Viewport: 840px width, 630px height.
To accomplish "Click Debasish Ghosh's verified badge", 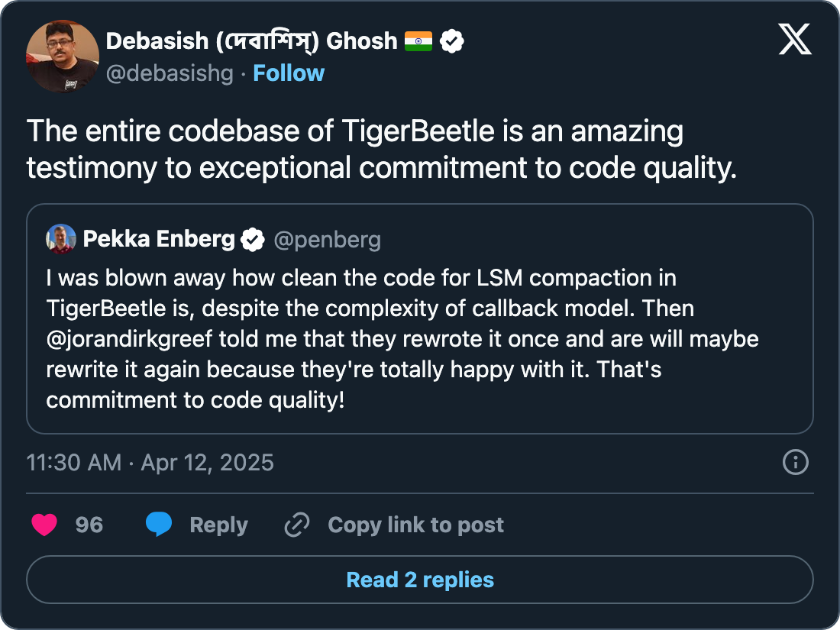I will pos(453,41).
